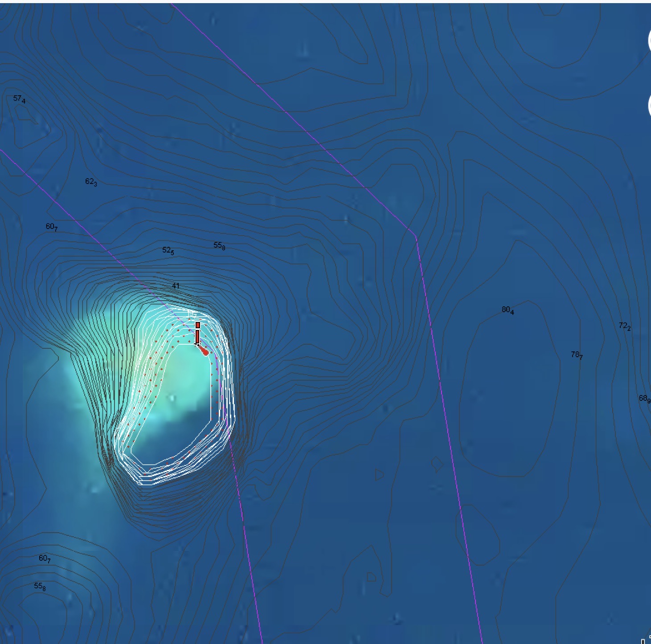The image size is (651, 644).
Task: Select the 72.2 depth sounding
Action: (x=624, y=326)
